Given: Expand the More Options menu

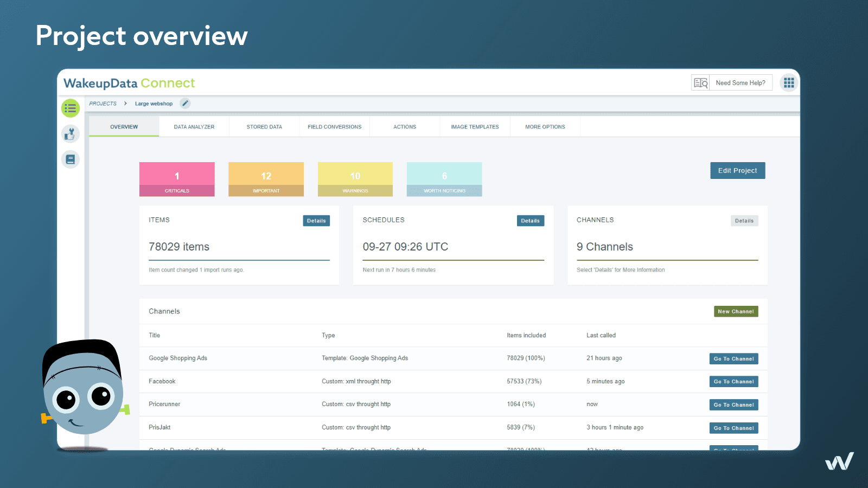Looking at the screenshot, I should click(545, 126).
